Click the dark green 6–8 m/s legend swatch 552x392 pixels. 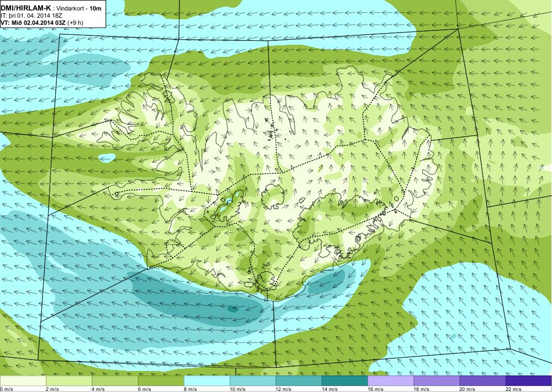click(x=161, y=381)
